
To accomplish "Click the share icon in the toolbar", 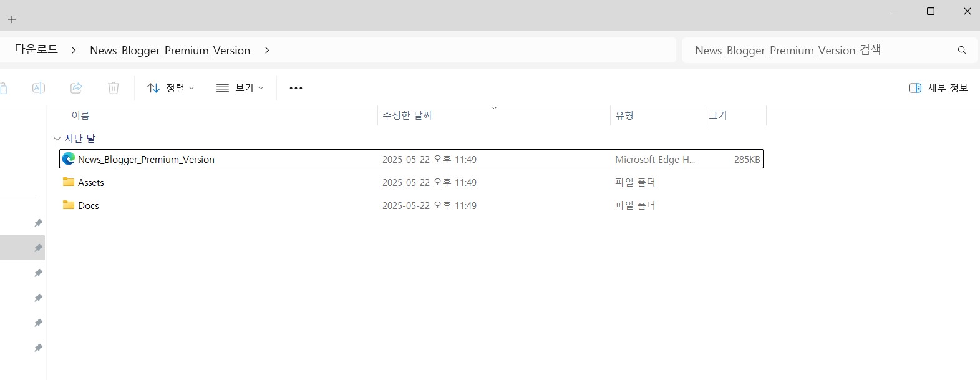I will (x=76, y=88).
